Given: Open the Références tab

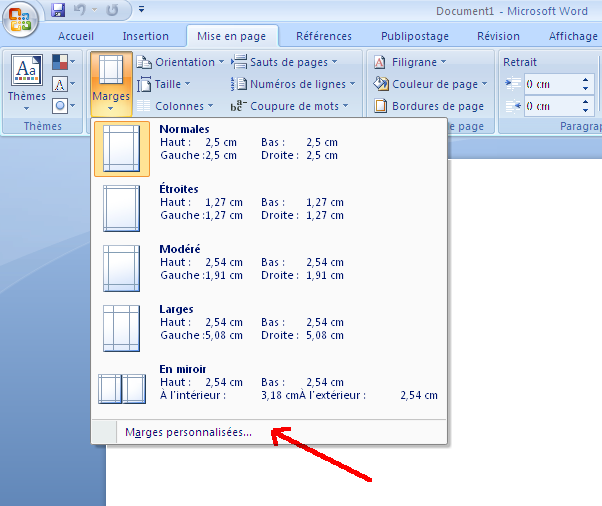Looking at the screenshot, I should tap(324, 36).
